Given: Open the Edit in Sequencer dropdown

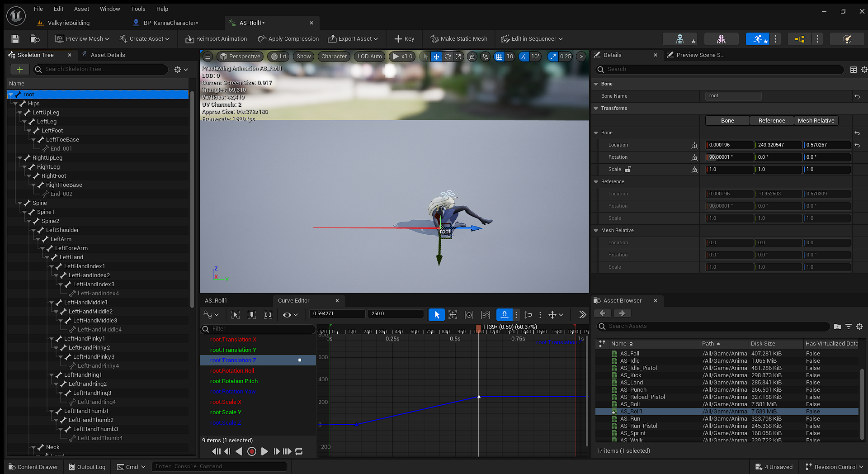Looking at the screenshot, I should [x=532, y=39].
